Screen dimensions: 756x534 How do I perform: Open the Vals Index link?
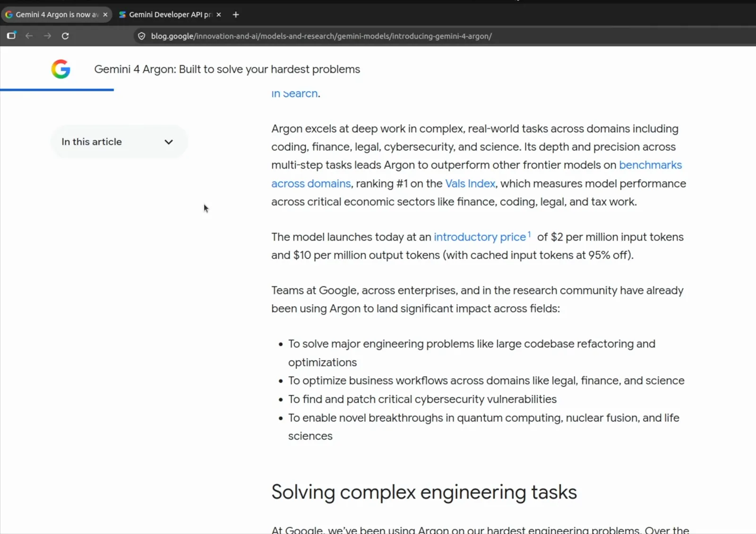pos(470,183)
